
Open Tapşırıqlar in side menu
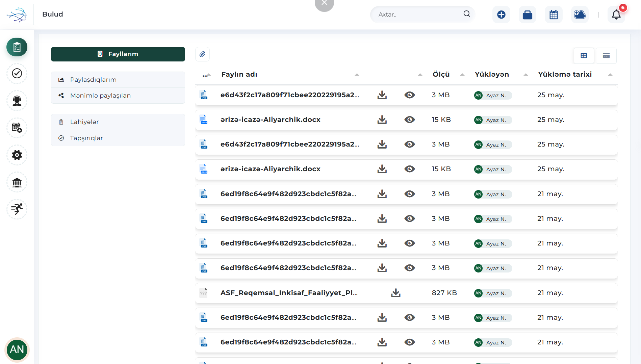tap(118, 138)
